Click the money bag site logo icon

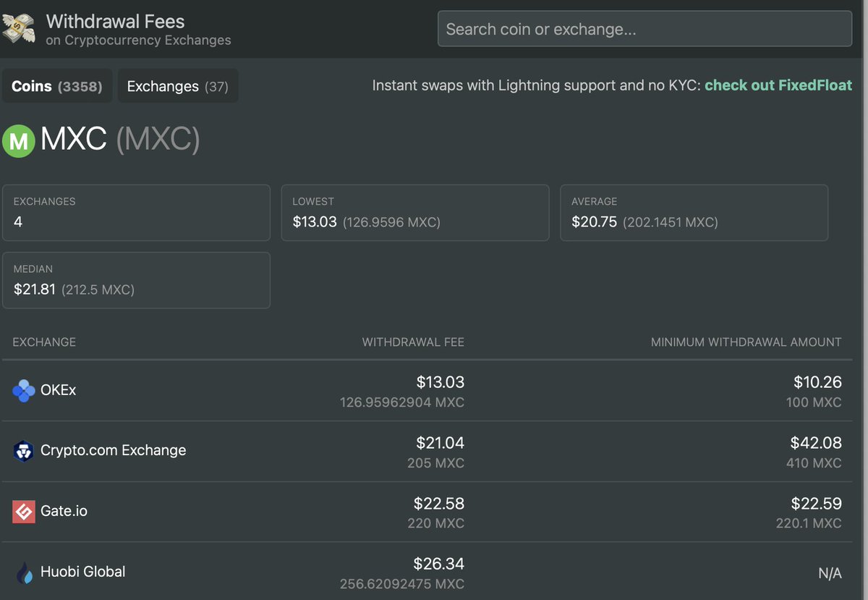click(x=19, y=28)
